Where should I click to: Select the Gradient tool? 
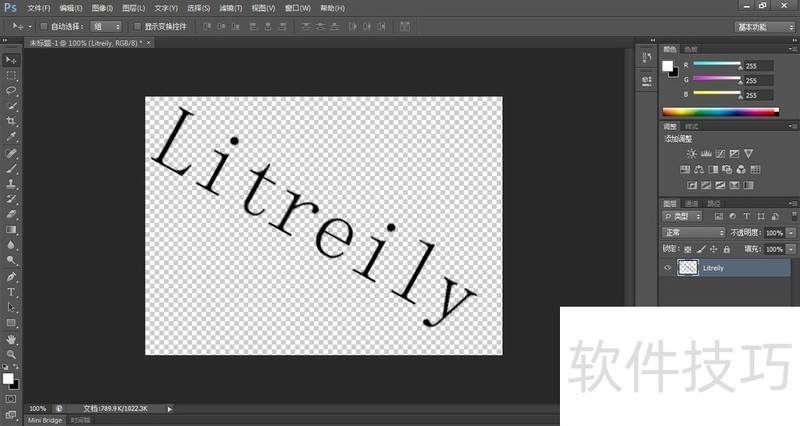(11, 230)
